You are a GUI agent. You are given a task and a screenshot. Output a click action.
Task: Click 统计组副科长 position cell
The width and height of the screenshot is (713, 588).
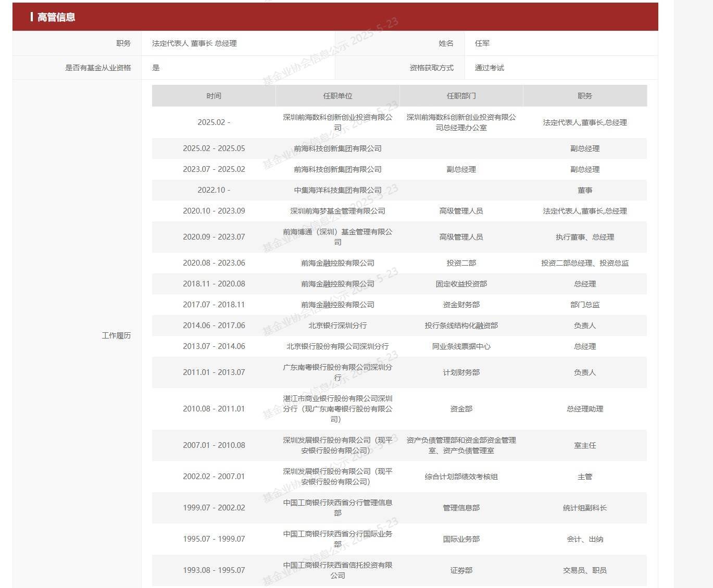(585, 508)
